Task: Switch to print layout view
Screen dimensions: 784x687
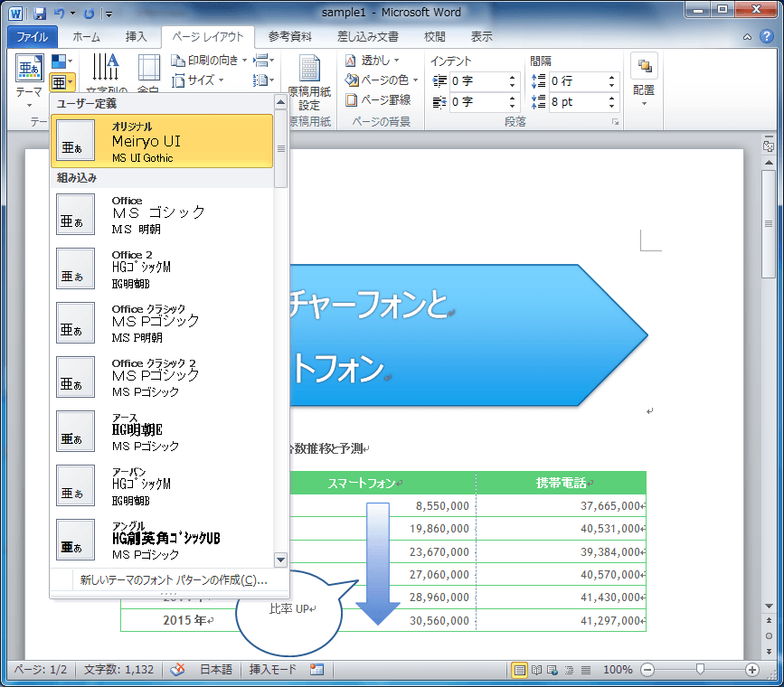Action: pyautogui.click(x=519, y=670)
